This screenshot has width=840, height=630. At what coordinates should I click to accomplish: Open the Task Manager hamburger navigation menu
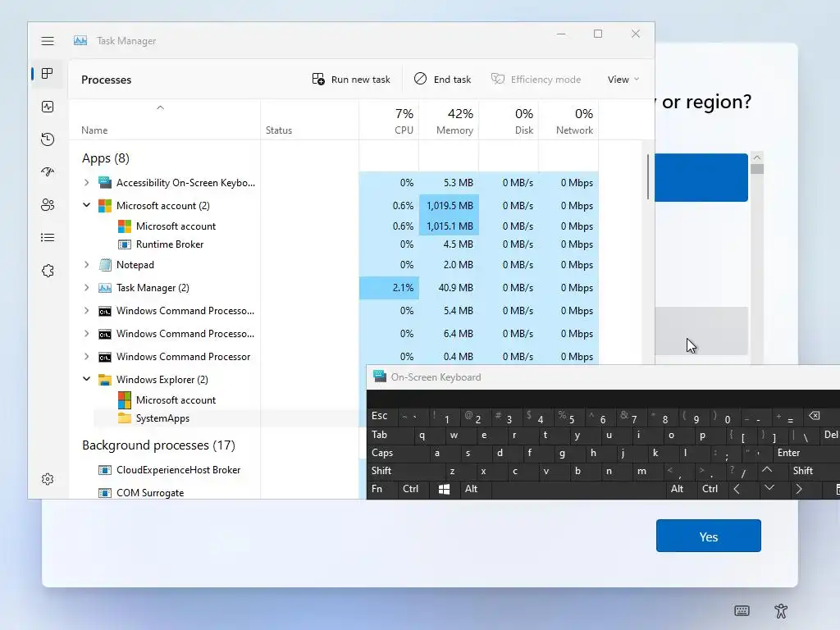[x=48, y=41]
